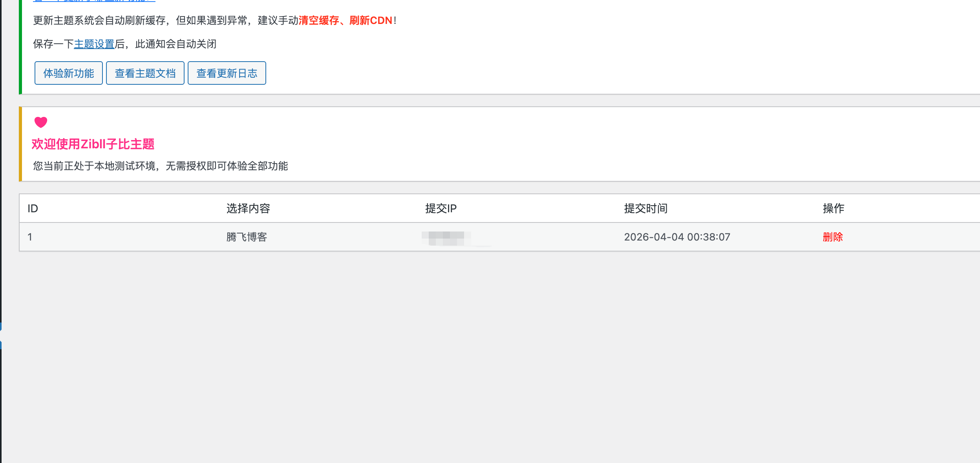Click row number 1 in the table
This screenshot has width=980, height=463.
(31, 237)
